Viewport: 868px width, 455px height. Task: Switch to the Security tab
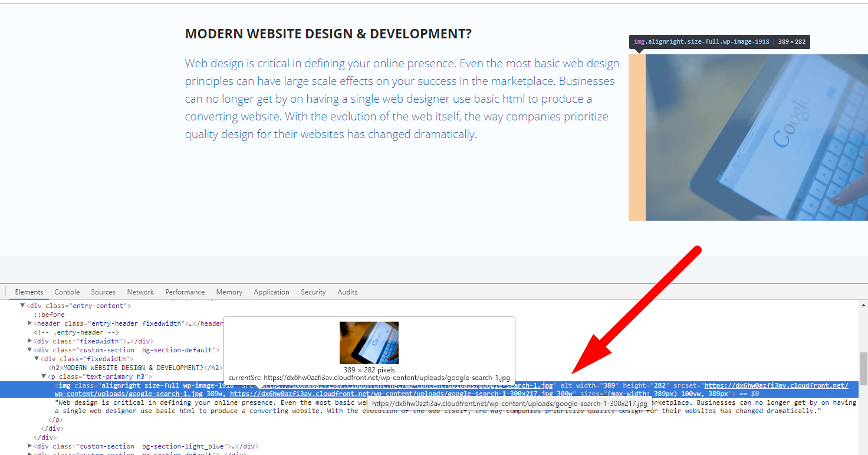click(x=313, y=292)
